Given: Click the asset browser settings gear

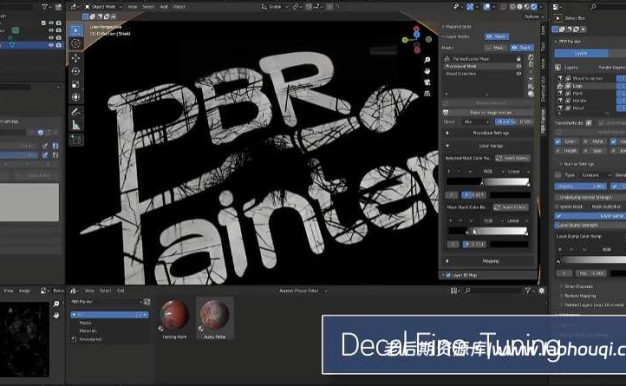Looking at the screenshot, I should 541,291.
